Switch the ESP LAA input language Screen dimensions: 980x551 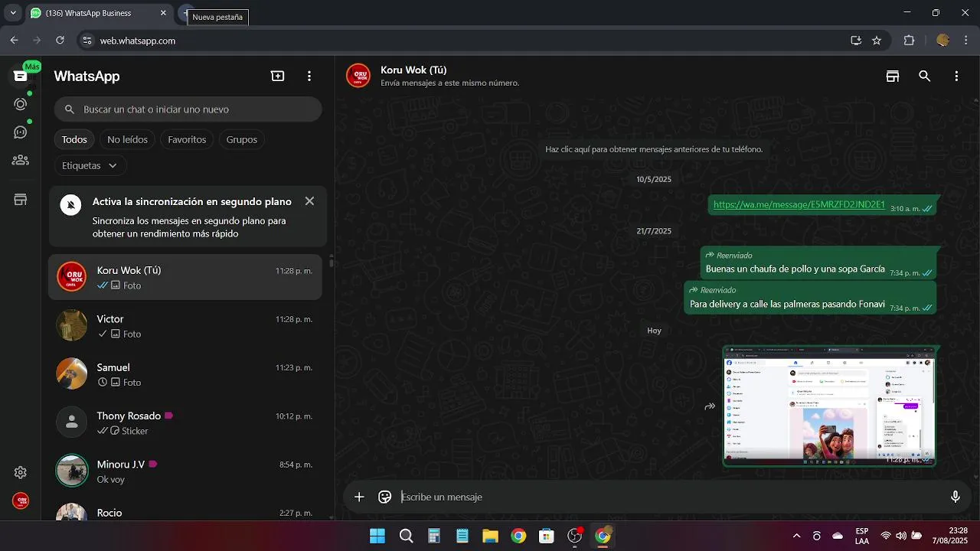point(862,536)
